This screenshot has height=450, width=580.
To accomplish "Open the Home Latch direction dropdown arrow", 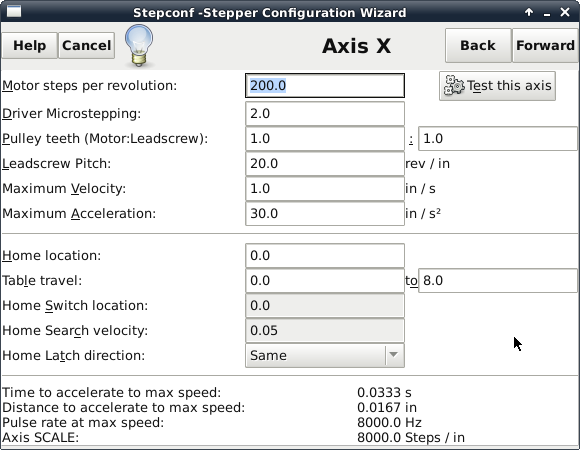I will pyautogui.click(x=394, y=355).
